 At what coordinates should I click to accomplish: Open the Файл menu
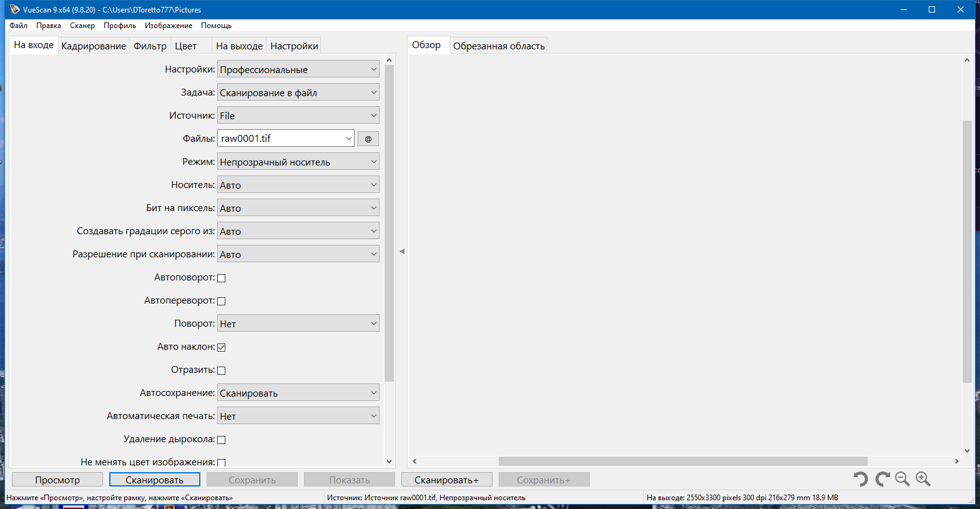[x=18, y=26]
